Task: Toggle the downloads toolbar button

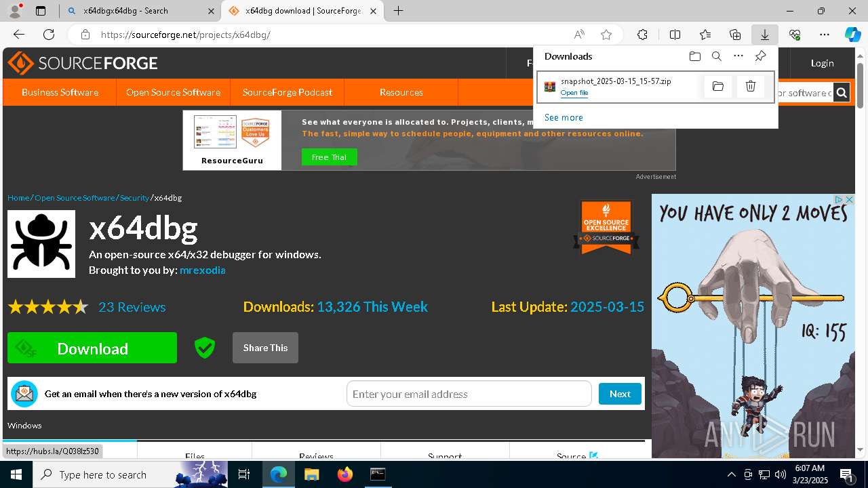Action: coord(764,35)
